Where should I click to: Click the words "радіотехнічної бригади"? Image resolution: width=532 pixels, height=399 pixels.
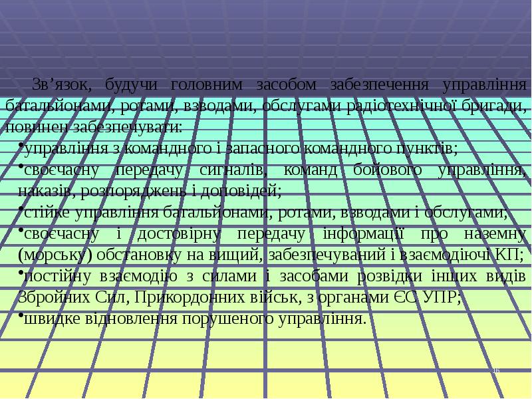pos(428,106)
